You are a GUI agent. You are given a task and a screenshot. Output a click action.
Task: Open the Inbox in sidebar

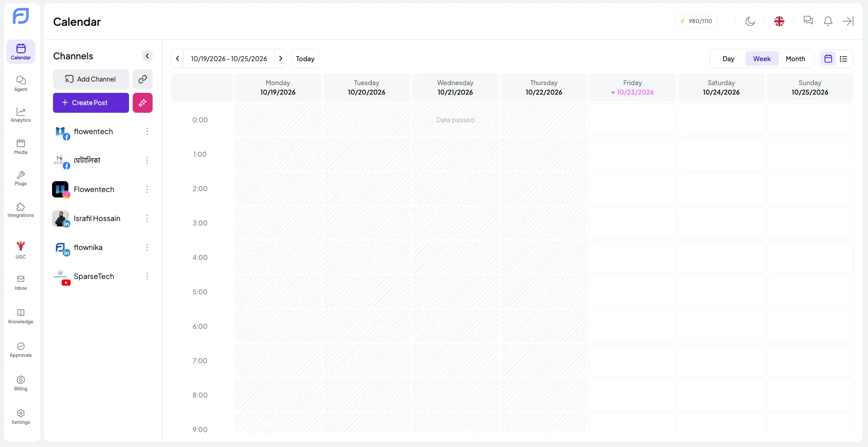21,283
